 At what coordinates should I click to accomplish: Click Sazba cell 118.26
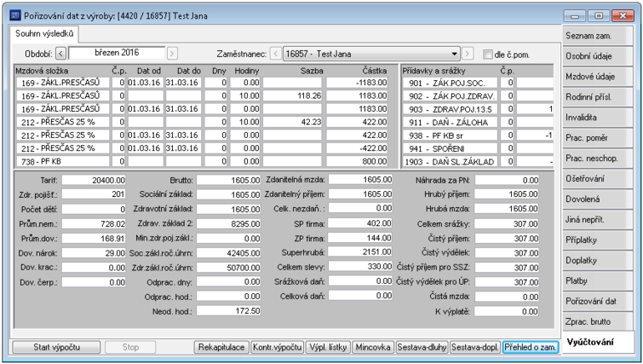point(292,96)
